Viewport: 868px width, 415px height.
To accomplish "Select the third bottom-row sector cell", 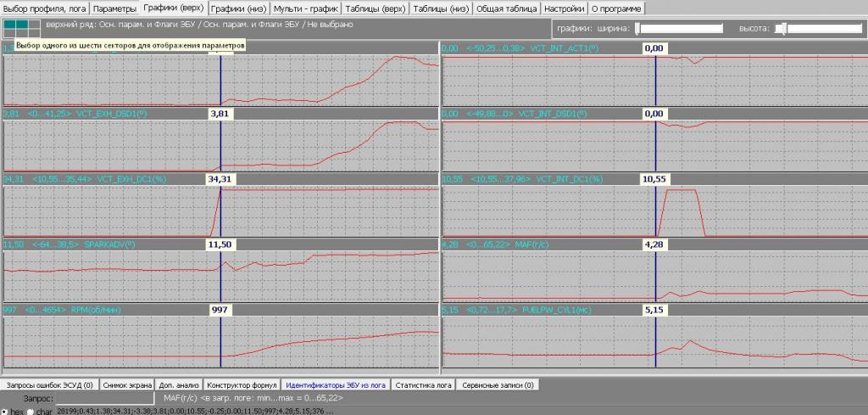I will 34,33.
